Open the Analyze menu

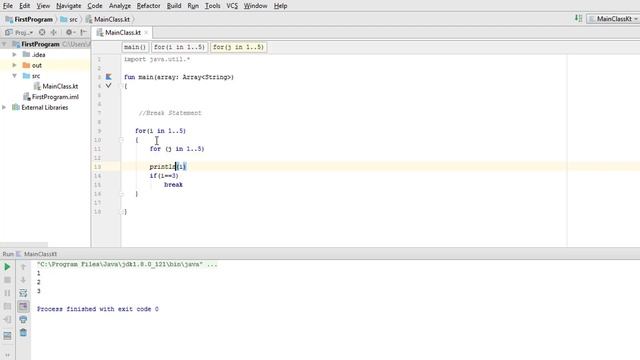click(x=120, y=6)
